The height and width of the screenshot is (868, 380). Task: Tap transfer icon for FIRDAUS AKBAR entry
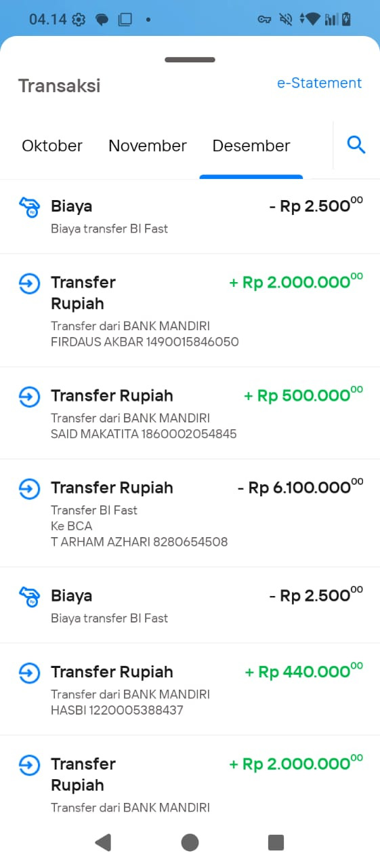pos(29,283)
